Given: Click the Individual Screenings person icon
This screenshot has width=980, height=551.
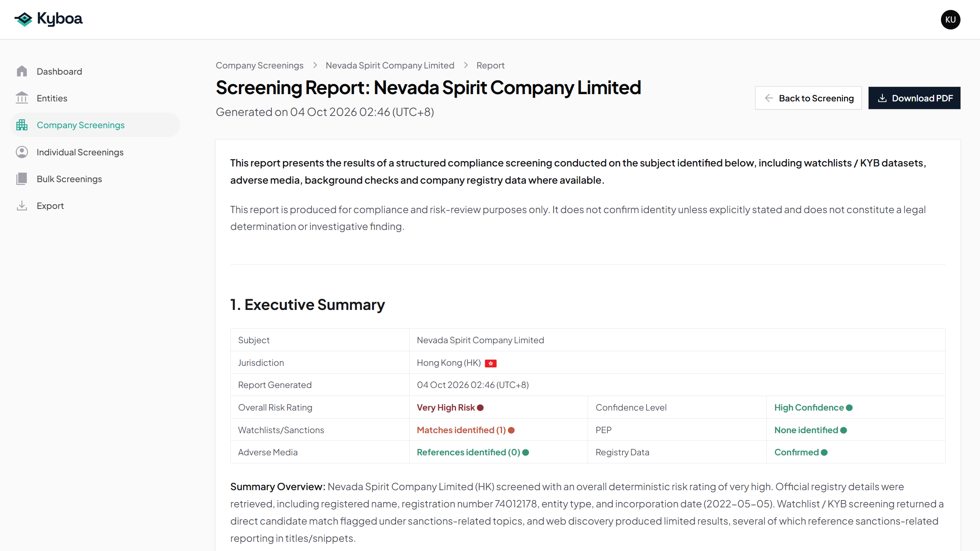Looking at the screenshot, I should coord(22,152).
